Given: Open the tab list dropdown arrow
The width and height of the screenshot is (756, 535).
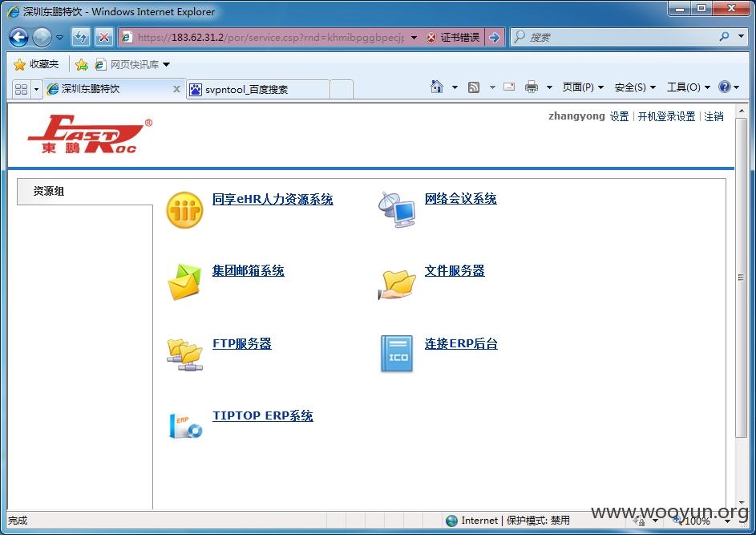Looking at the screenshot, I should tap(36, 89).
